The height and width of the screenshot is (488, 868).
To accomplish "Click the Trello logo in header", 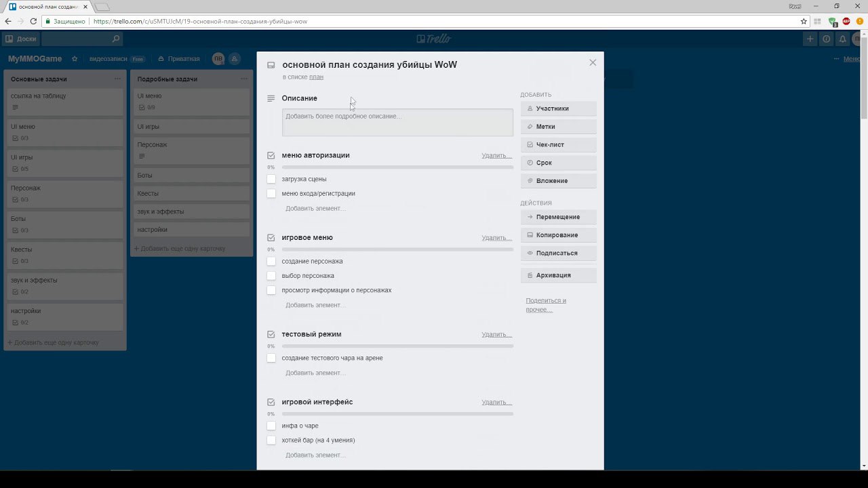I will click(x=433, y=39).
